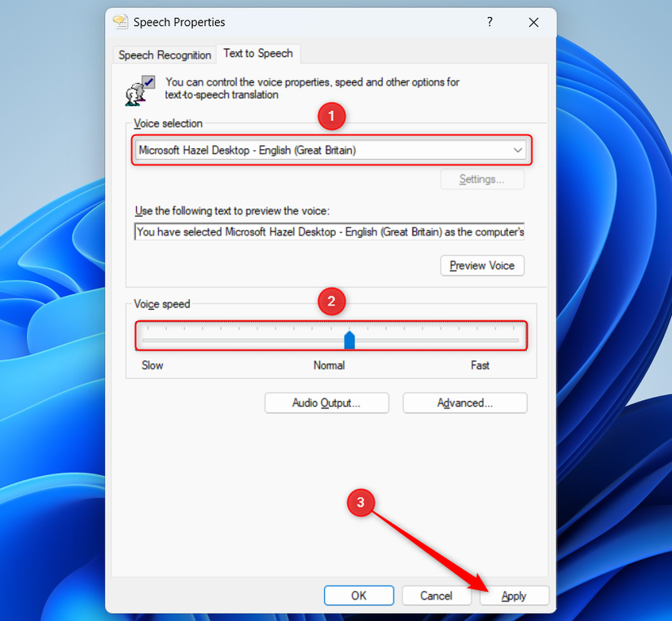This screenshot has height=621, width=672.
Task: Click the grayed-out Settings button
Action: (482, 179)
